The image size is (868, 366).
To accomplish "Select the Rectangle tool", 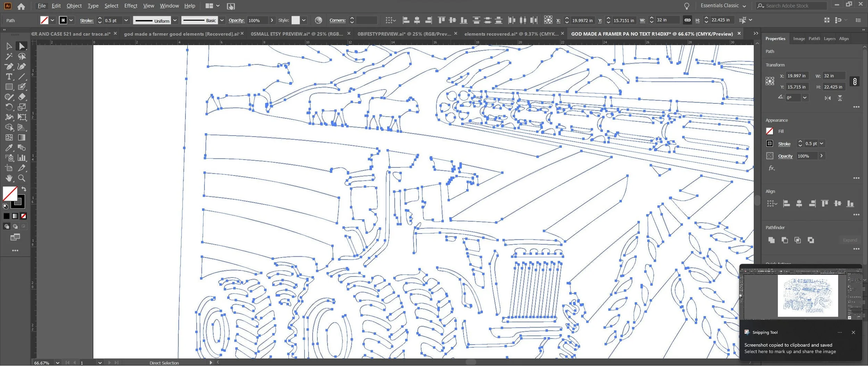I will tap(9, 87).
